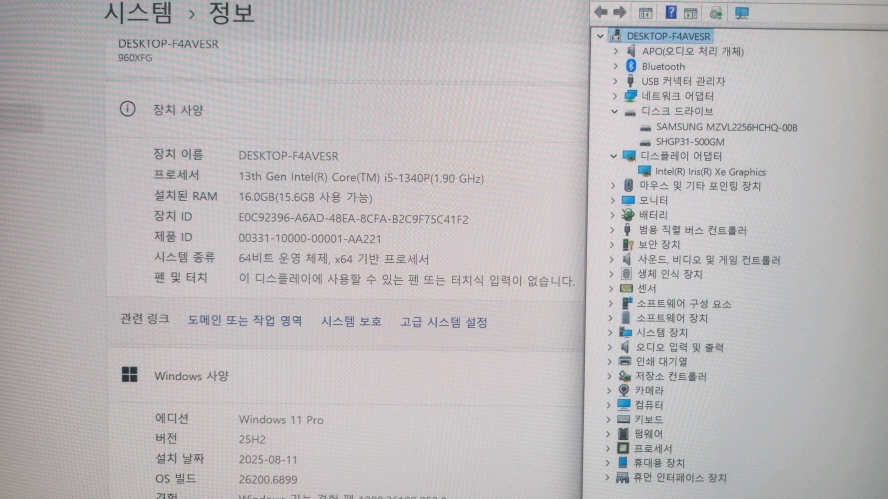This screenshot has height=499, width=888.
Task: Click the forward arrow in Device Manager toolbar
Action: 620,12
